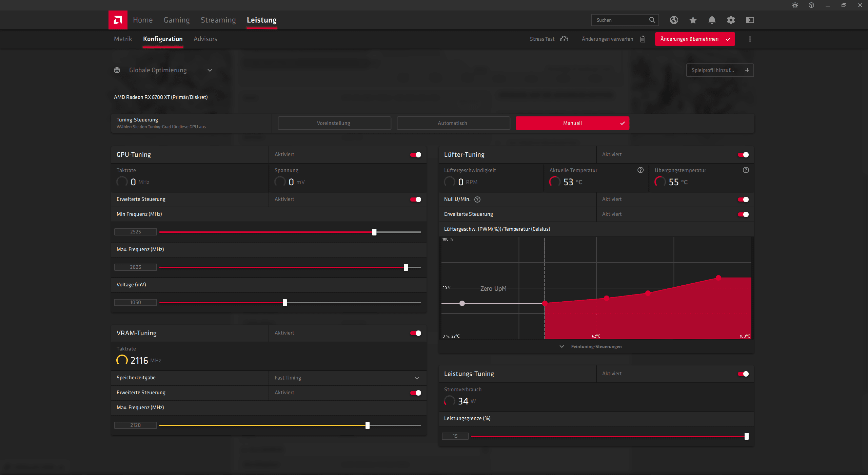
Task: Disable the GPU-Tuning toggle
Action: click(415, 155)
